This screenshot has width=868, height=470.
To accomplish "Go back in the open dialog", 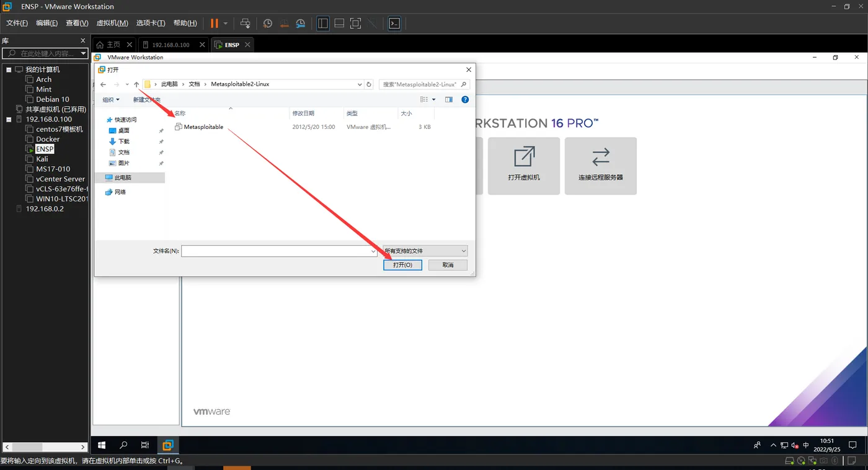I will (x=104, y=84).
